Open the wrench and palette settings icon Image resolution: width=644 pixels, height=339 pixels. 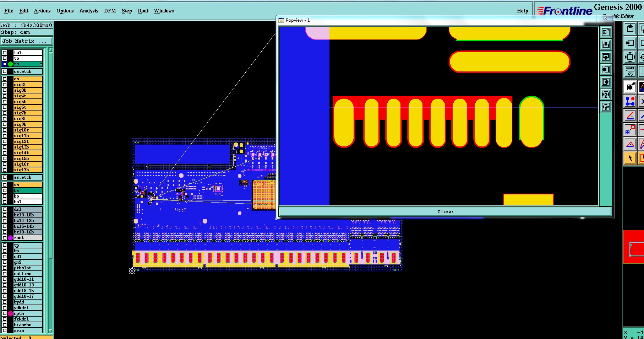[630, 71]
